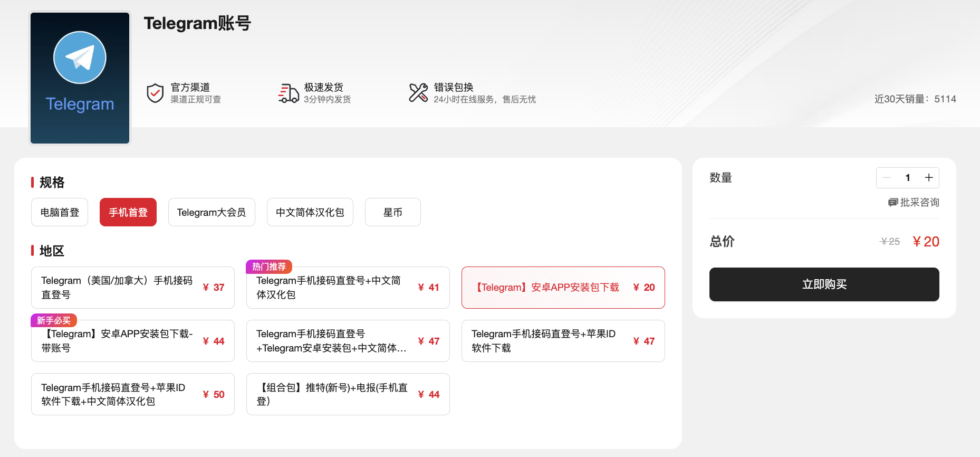The height and width of the screenshot is (457, 980).
Task: Click the 24小时在线服务，售后无忧 text
Action: 485,99
